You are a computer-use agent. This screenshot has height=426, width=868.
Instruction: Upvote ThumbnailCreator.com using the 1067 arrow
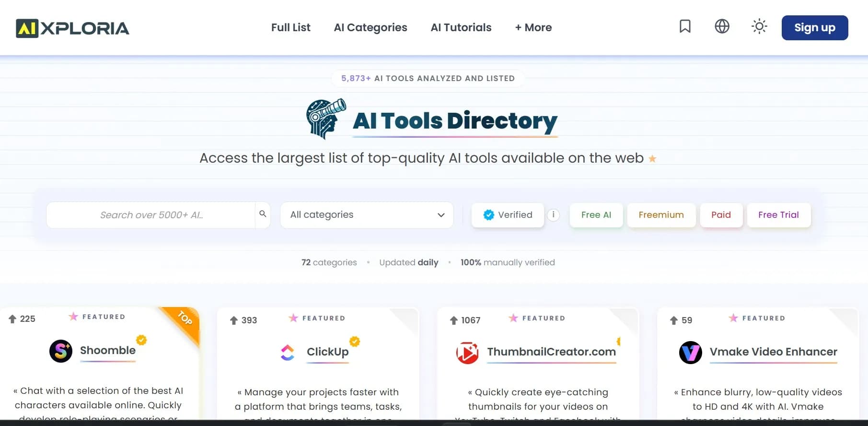coord(453,320)
